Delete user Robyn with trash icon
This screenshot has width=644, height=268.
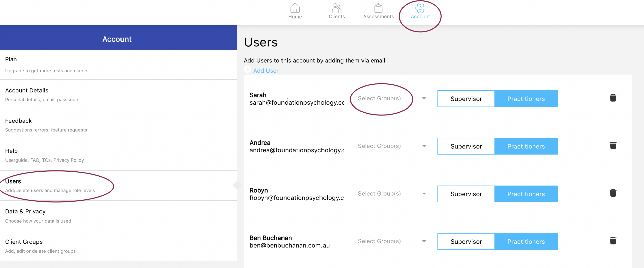[x=613, y=193]
